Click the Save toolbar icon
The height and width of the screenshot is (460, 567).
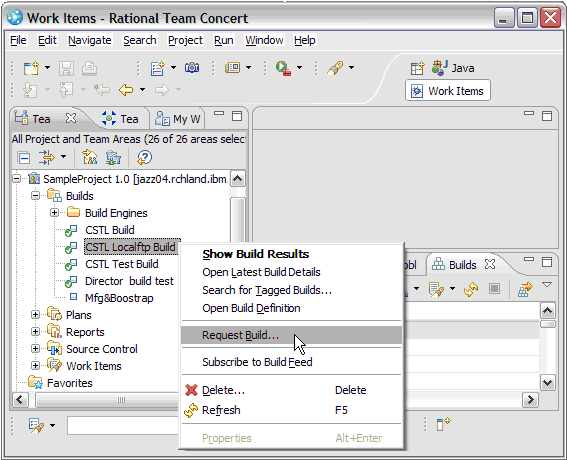pos(67,68)
